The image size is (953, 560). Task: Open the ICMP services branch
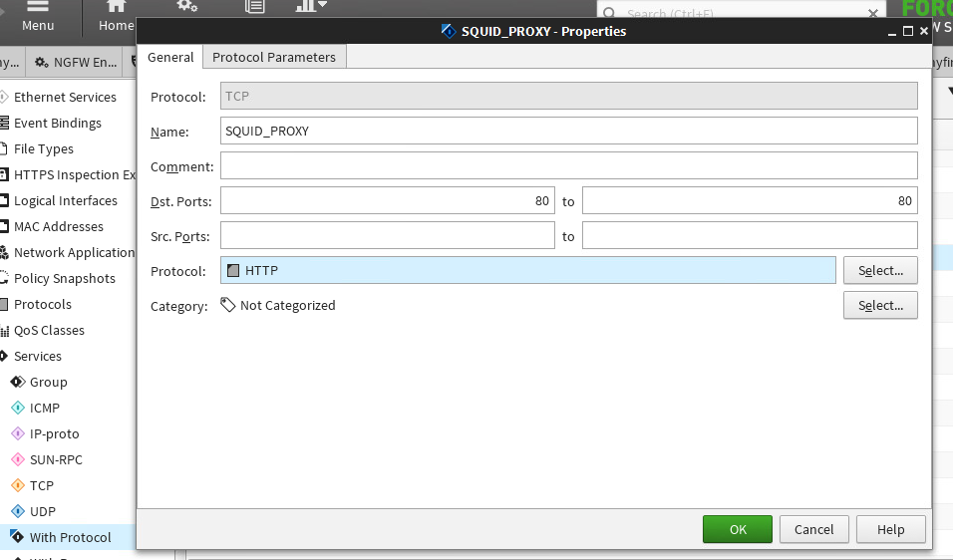click(45, 409)
